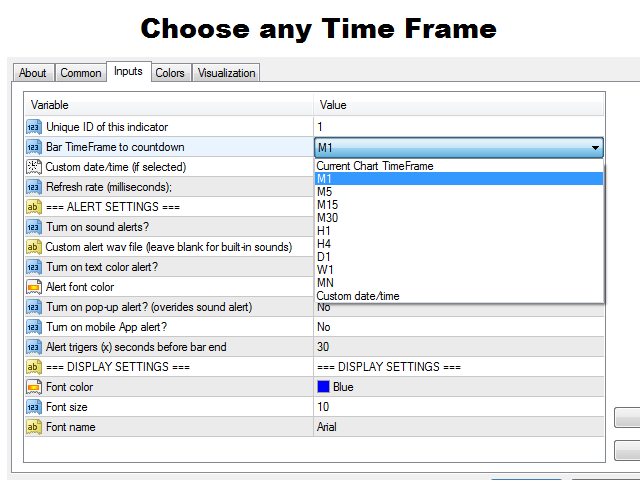Click color icon beside Font color row
This screenshot has width=640, height=480.
[34, 387]
